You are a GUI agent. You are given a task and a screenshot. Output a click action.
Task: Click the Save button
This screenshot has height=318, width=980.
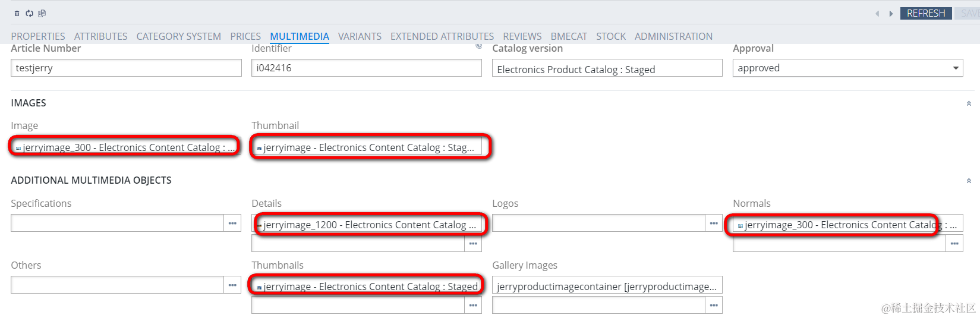coord(969,13)
